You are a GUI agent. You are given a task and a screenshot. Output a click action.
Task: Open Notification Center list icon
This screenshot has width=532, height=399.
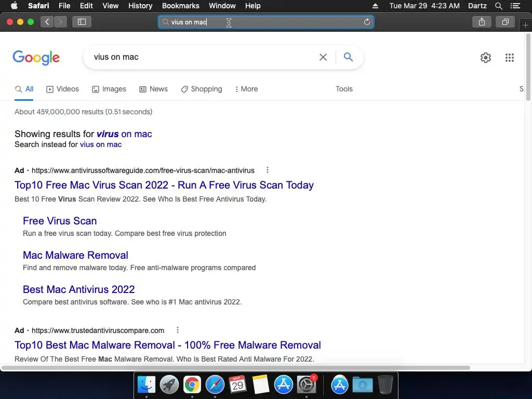pyautogui.click(x=515, y=6)
